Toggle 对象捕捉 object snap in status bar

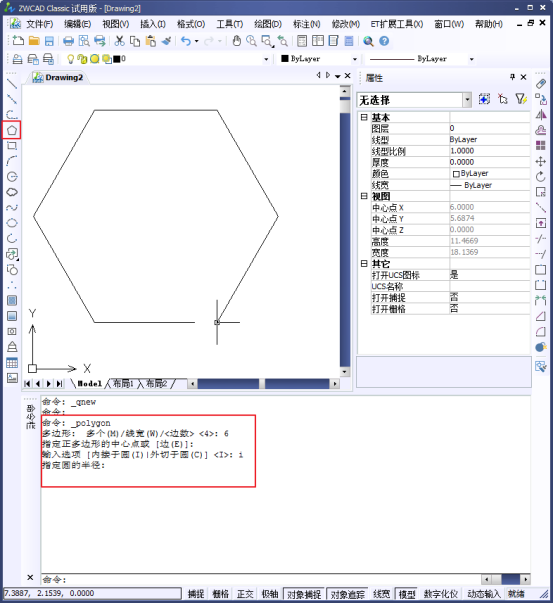tap(304, 594)
